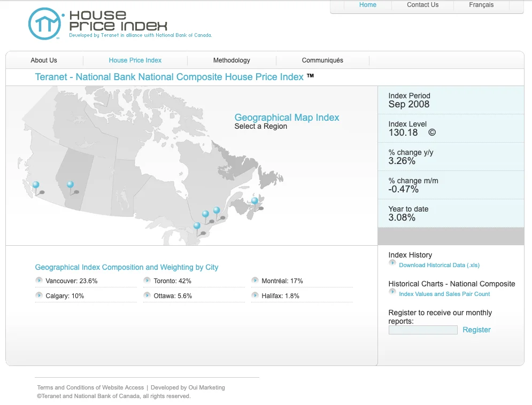532x405 pixels.
Task: Click the arrow icon beside Calgary: 10%
Action: pos(39,295)
